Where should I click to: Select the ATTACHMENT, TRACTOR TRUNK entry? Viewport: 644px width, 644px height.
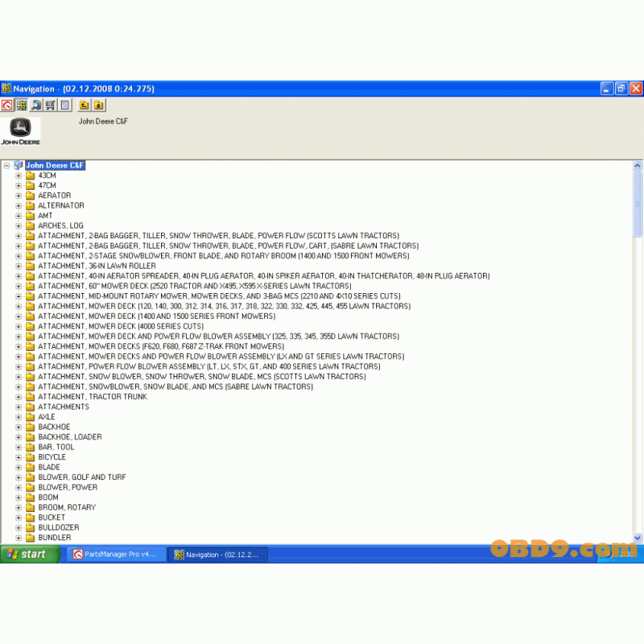(93, 397)
